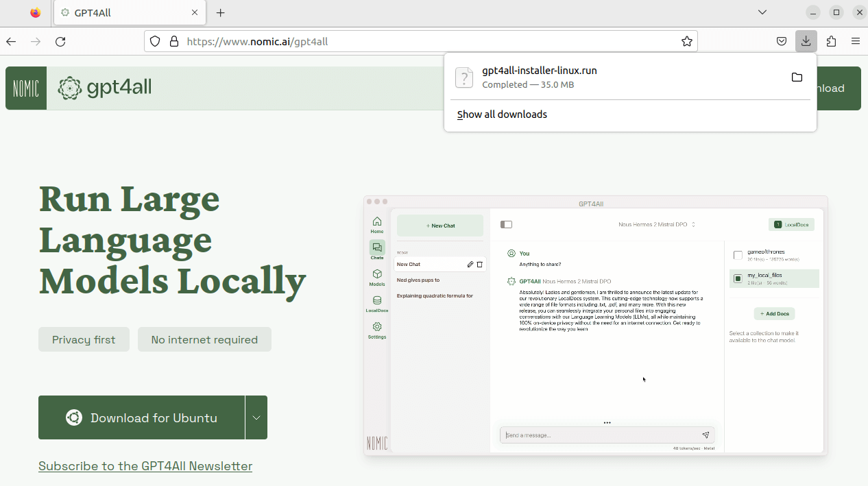Click Chats icon in app screenshot
868x486 pixels.
coord(377,250)
